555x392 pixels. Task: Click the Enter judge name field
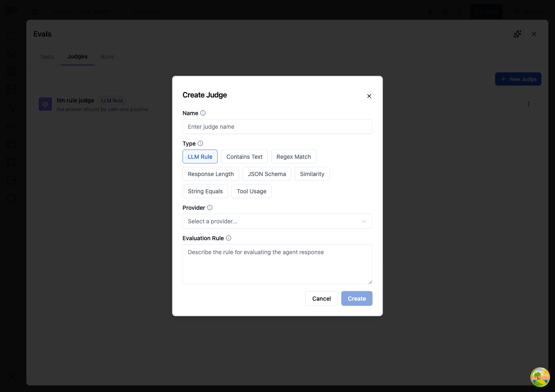click(x=277, y=126)
